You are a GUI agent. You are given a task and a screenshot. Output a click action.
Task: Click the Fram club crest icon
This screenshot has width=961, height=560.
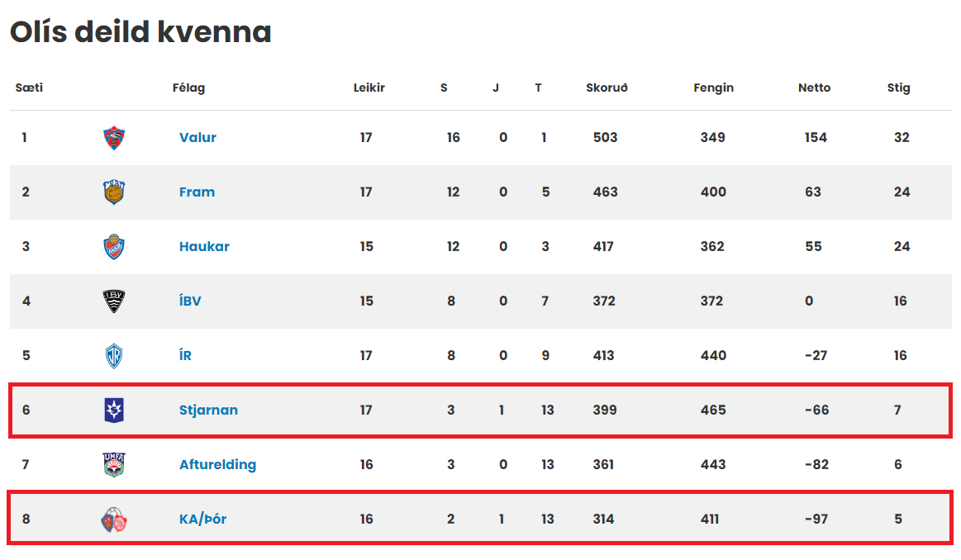coord(114,192)
